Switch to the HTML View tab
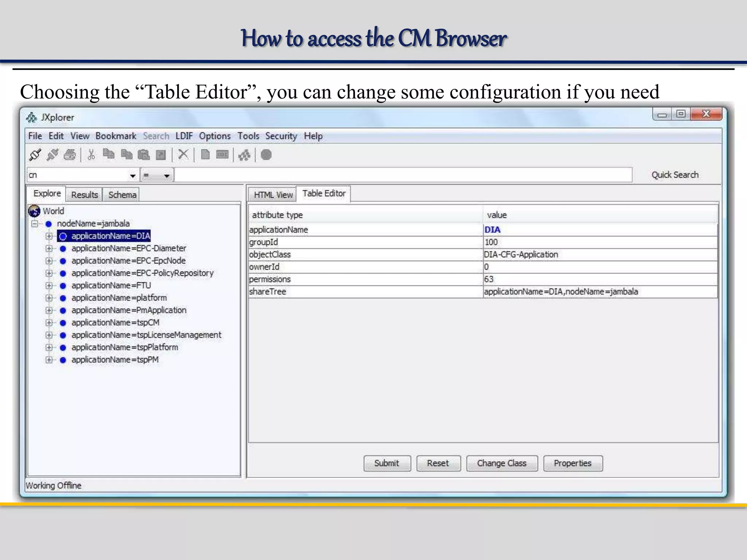747x560 pixels. 273,195
